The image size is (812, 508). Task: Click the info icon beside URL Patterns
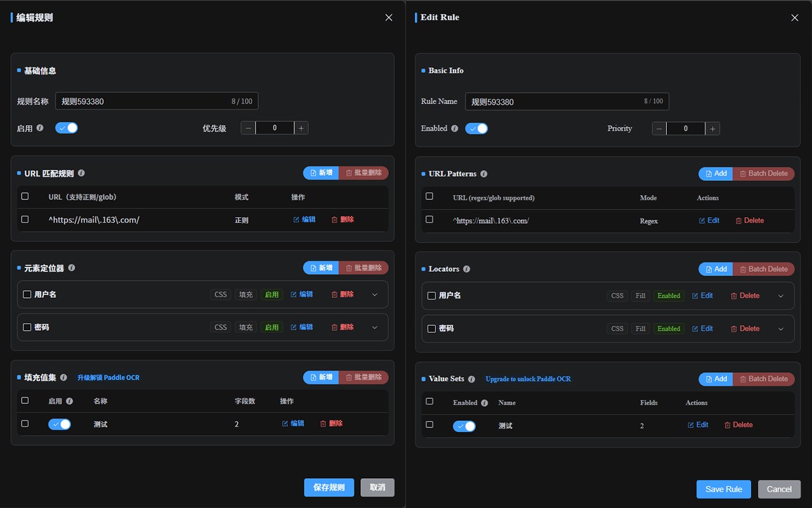click(484, 174)
